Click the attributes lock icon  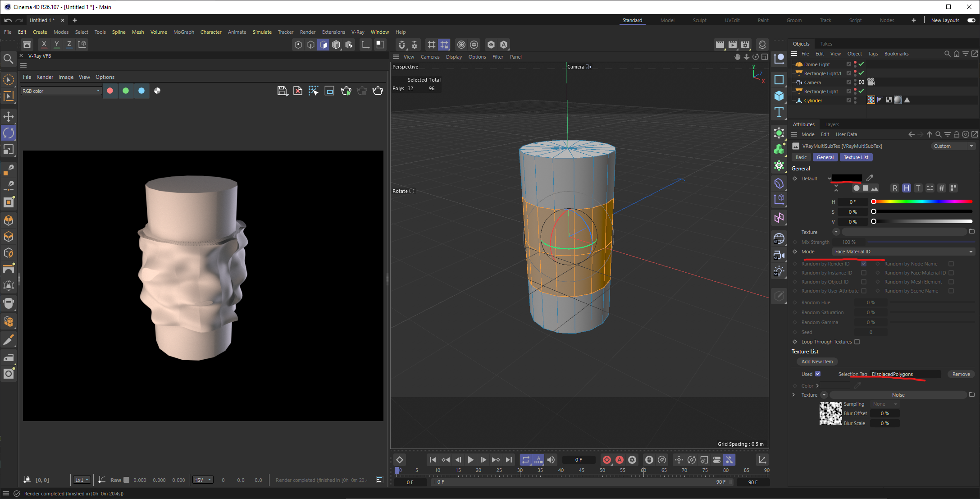[956, 134]
